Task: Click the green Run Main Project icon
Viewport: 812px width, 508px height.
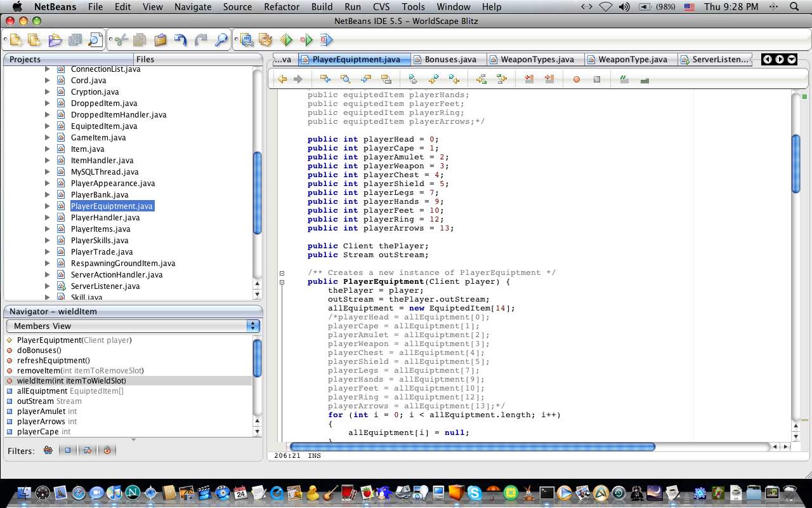Action: tap(286, 40)
